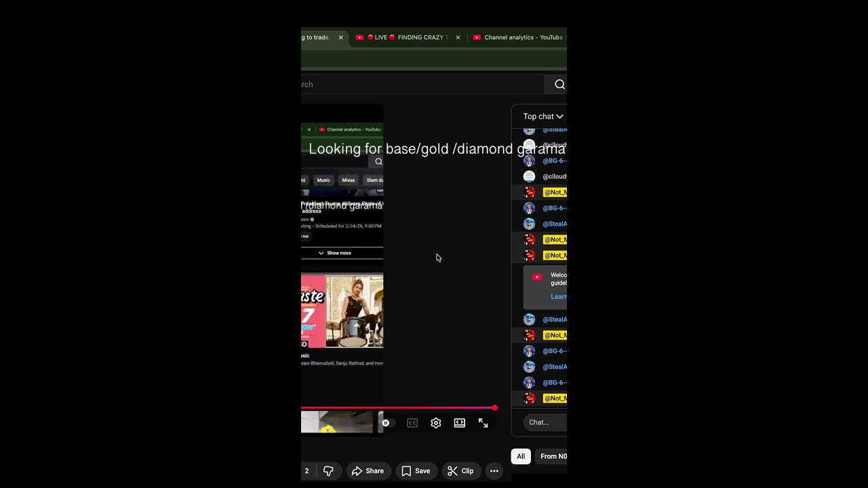Viewport: 868px width, 488px height.
Task: Click the Channel analytics tab shown inside the video
Action: click(x=349, y=129)
